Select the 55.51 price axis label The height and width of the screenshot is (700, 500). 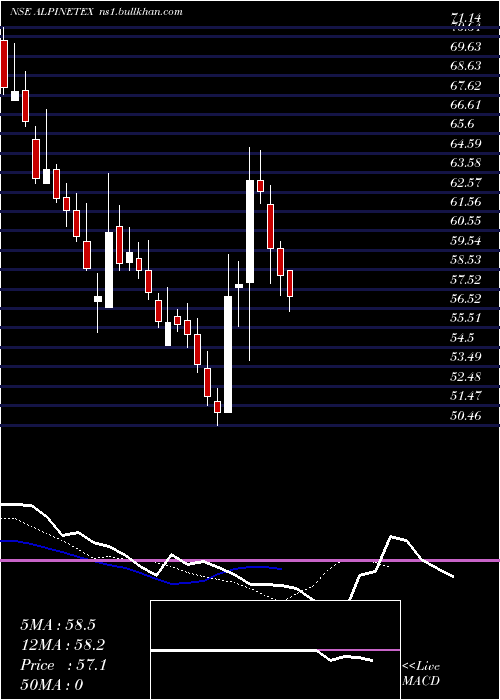pyautogui.click(x=466, y=318)
